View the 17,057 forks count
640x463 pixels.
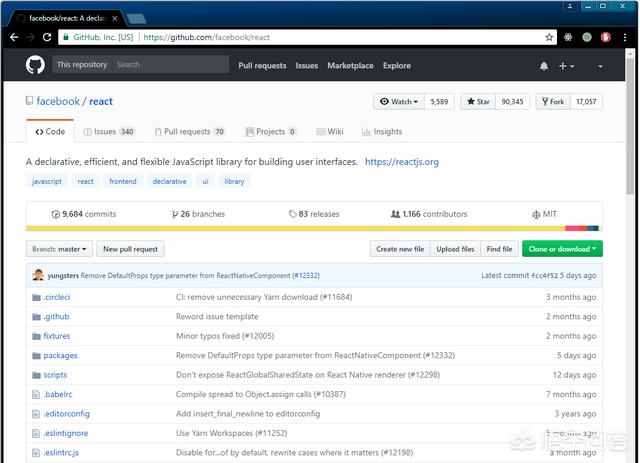click(586, 101)
